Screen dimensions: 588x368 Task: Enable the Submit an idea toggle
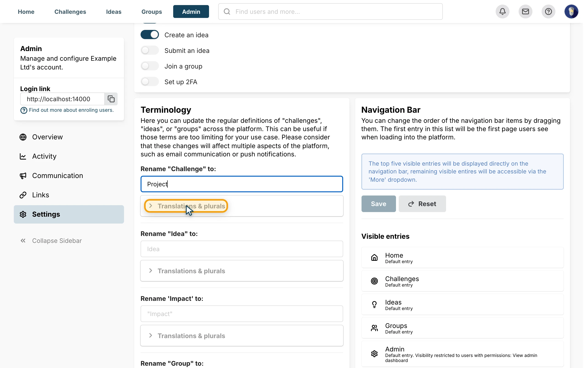click(x=150, y=50)
